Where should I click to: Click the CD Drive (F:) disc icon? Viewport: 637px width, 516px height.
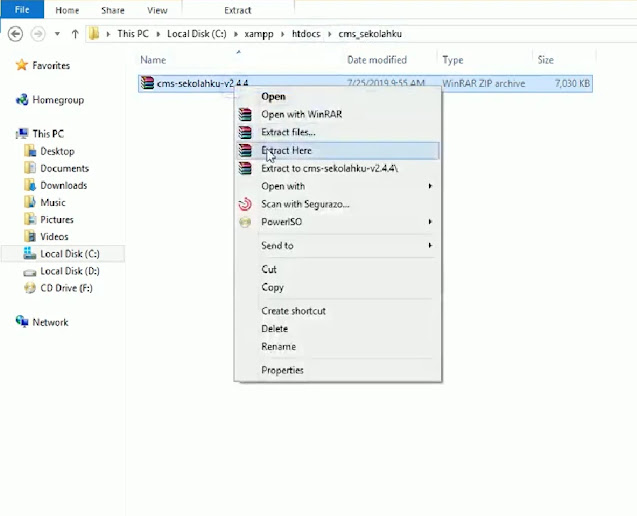[x=30, y=288]
